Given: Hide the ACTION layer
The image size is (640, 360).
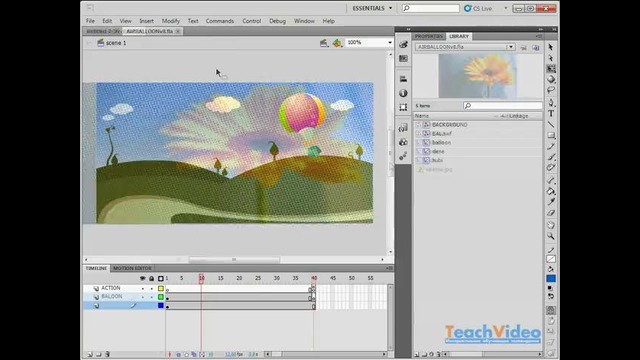Looking at the screenshot, I should point(142,288).
